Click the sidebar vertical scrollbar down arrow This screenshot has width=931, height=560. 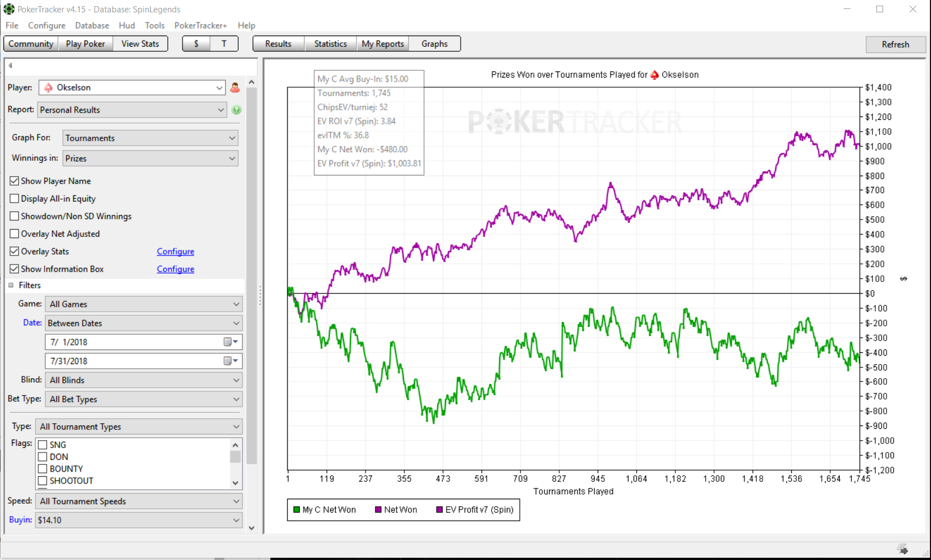point(252,528)
